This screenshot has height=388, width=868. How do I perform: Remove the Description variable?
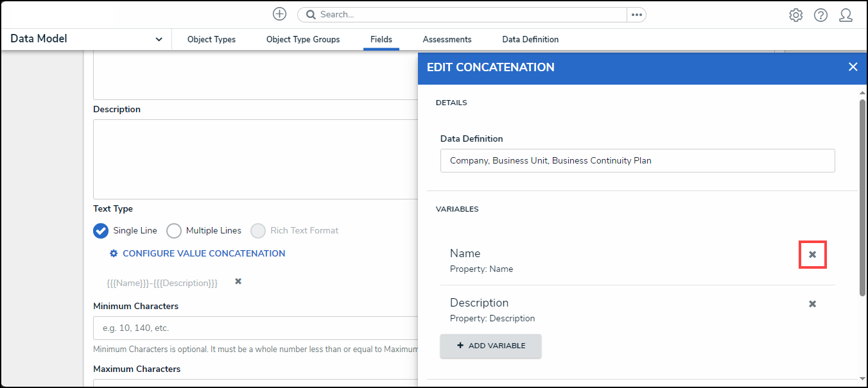click(x=812, y=304)
